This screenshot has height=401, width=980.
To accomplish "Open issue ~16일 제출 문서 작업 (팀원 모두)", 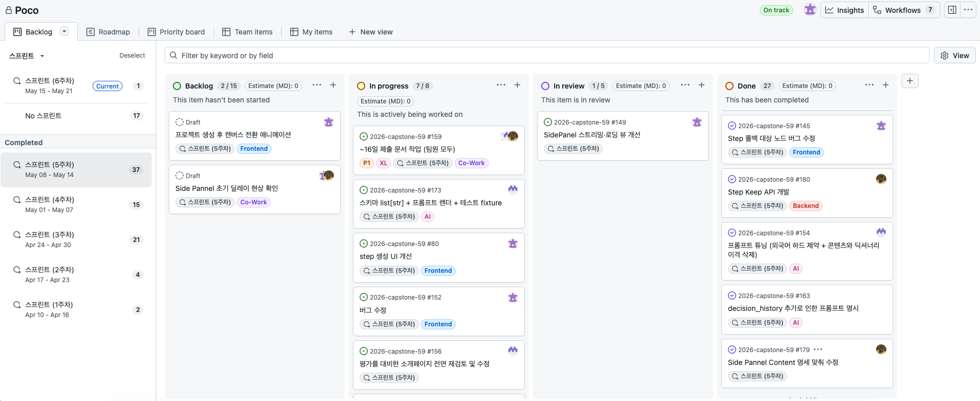I will point(407,149).
